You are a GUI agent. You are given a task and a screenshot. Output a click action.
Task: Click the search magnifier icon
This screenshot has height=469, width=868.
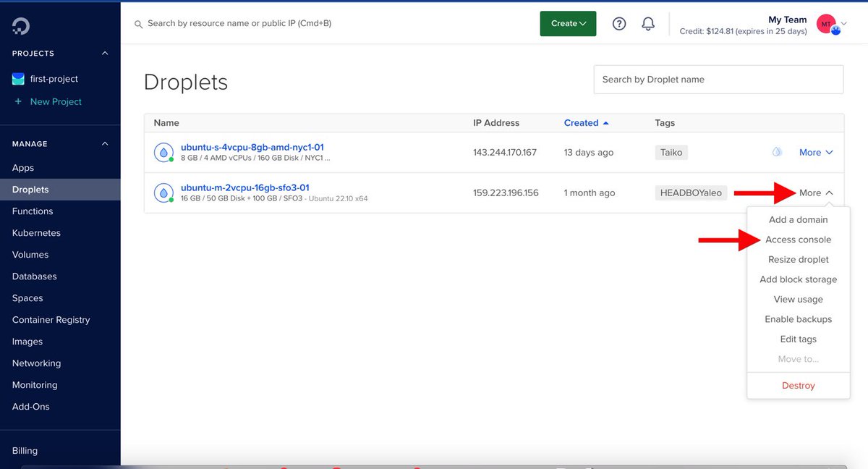tap(137, 23)
